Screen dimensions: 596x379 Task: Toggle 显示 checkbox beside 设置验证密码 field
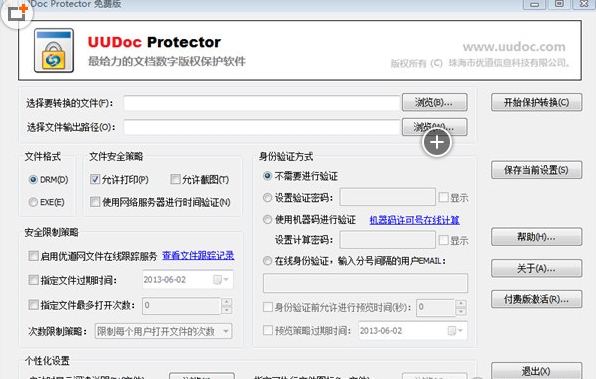(x=444, y=197)
